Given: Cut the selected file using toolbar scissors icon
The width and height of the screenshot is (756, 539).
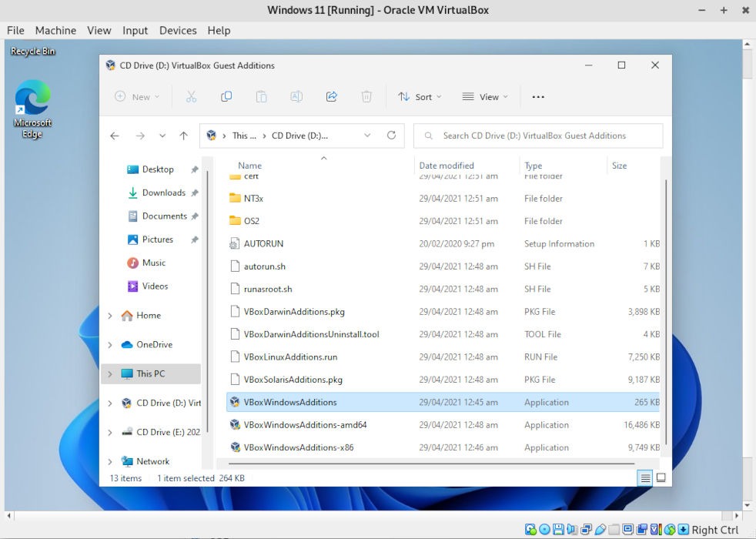Looking at the screenshot, I should pyautogui.click(x=191, y=95).
